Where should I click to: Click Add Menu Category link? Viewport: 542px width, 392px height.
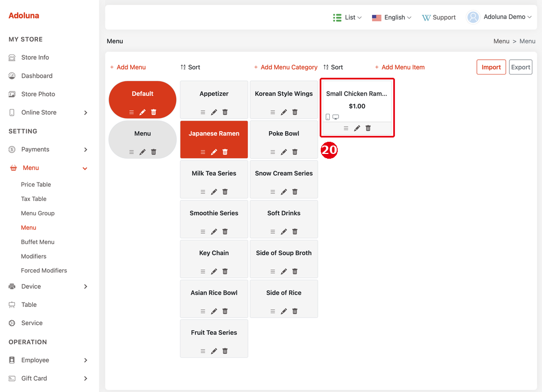click(x=285, y=67)
